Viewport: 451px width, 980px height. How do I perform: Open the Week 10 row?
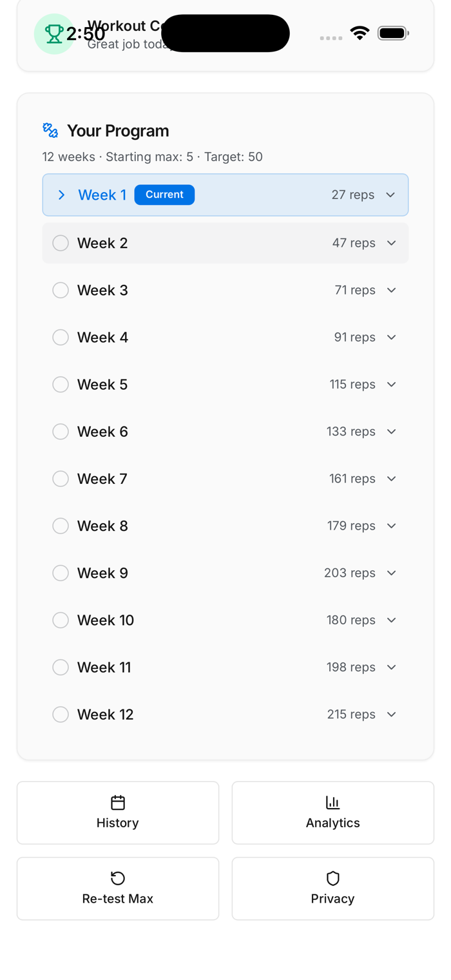225,620
